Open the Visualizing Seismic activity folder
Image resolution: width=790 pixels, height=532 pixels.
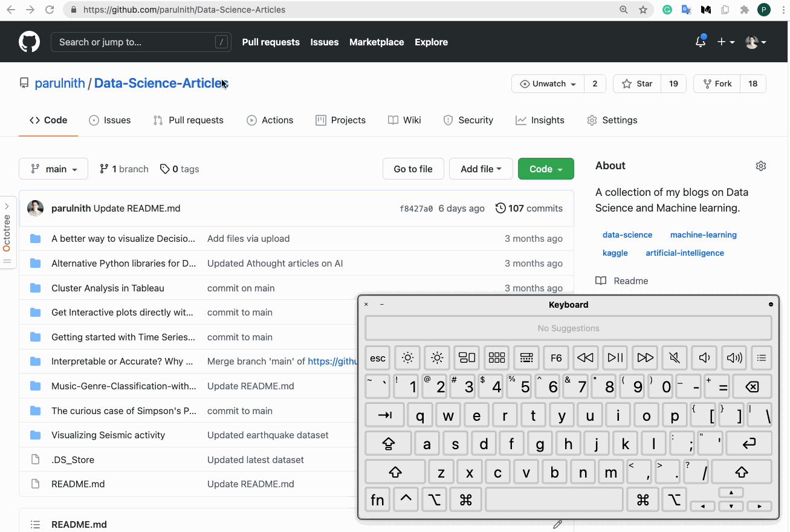(x=108, y=435)
